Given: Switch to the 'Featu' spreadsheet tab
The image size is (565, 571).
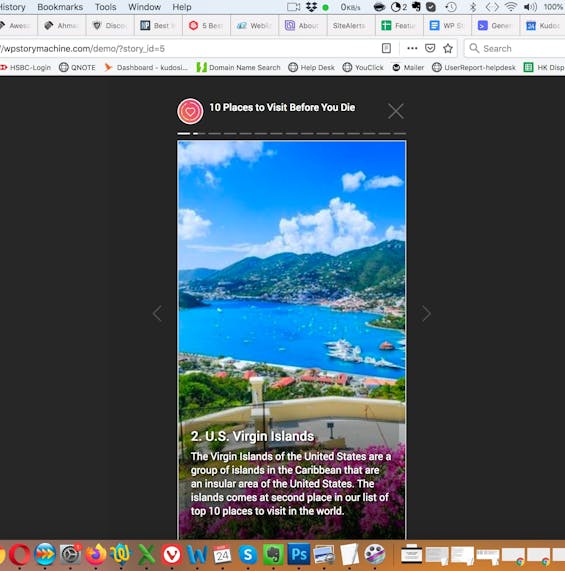Looking at the screenshot, I should click(x=399, y=25).
